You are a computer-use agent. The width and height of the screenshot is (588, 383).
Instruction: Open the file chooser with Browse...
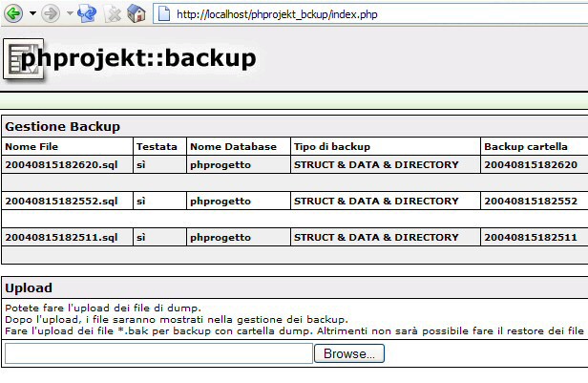click(349, 353)
